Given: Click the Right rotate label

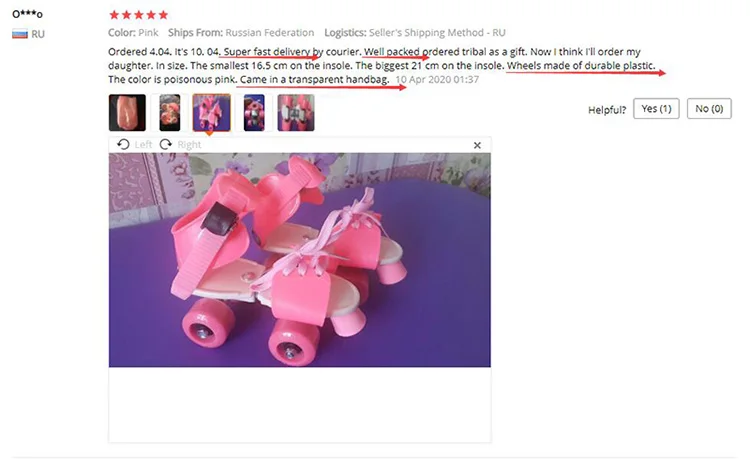Looking at the screenshot, I should point(189,144).
